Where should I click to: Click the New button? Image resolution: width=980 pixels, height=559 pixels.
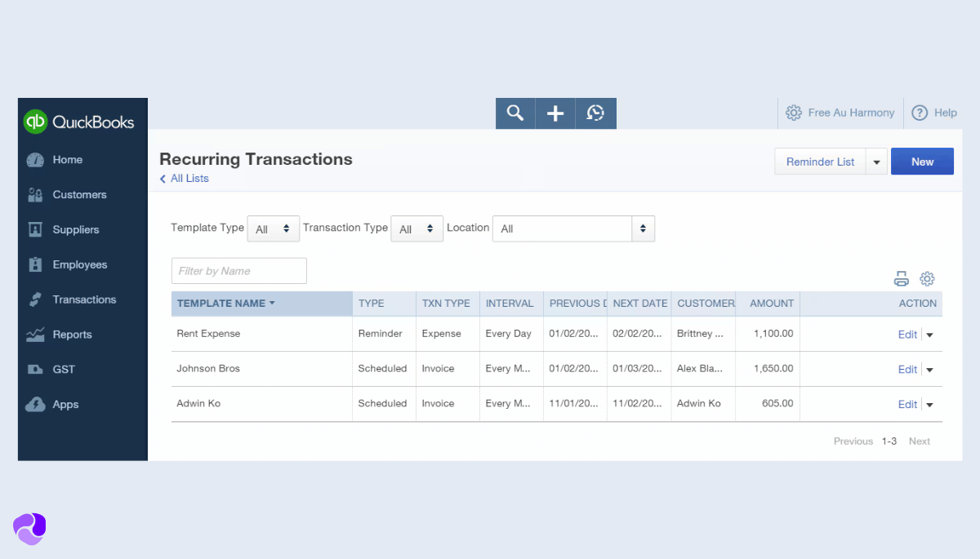coord(922,162)
